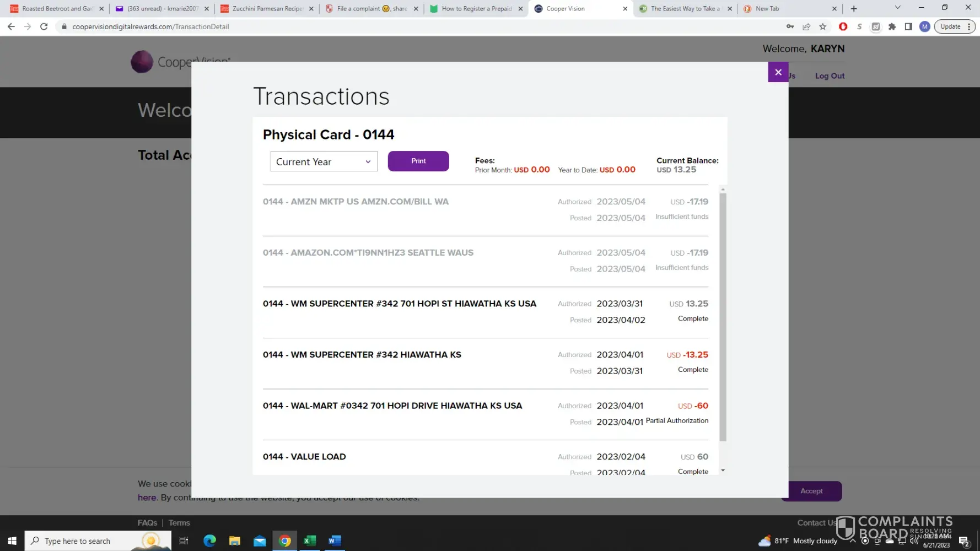This screenshot has height=551, width=980.
Task: Switch to the (363 unread) mail tab
Action: pos(163,9)
